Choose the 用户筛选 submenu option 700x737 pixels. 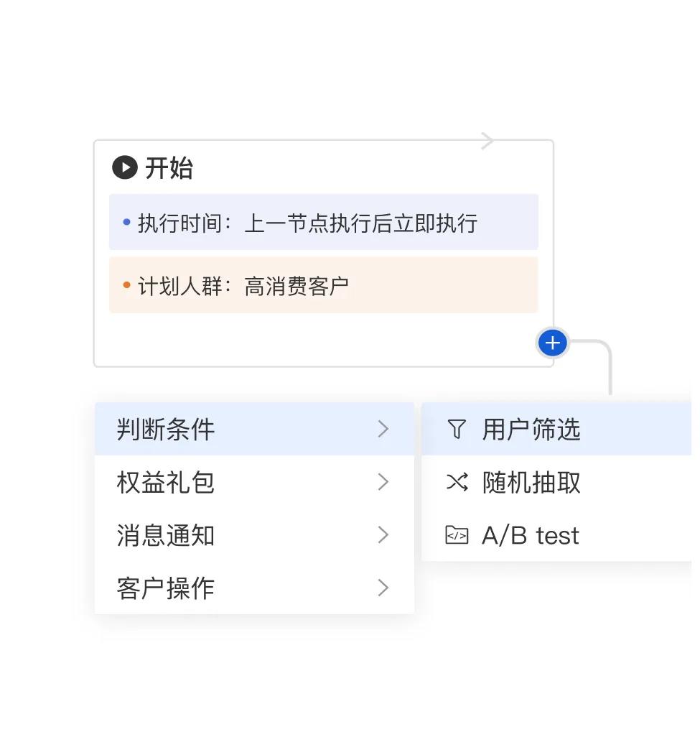[x=531, y=430]
